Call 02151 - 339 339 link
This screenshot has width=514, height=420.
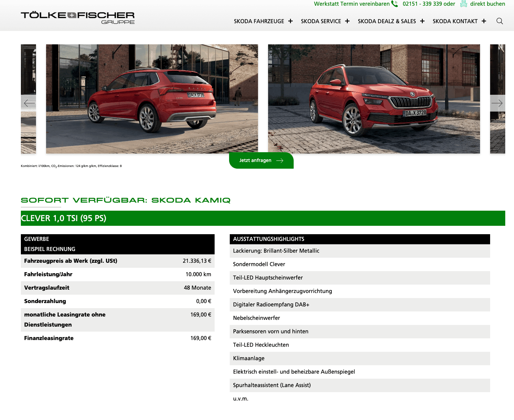pyautogui.click(x=423, y=4)
